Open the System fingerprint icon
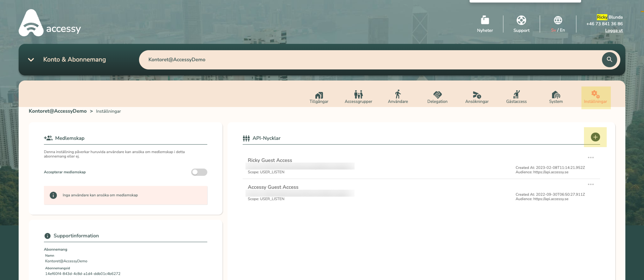 point(556,95)
